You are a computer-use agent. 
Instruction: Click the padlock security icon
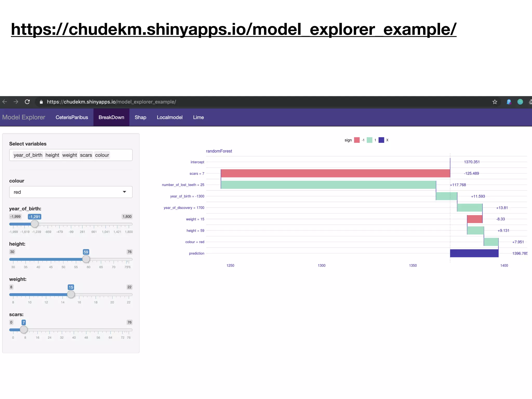(x=41, y=102)
